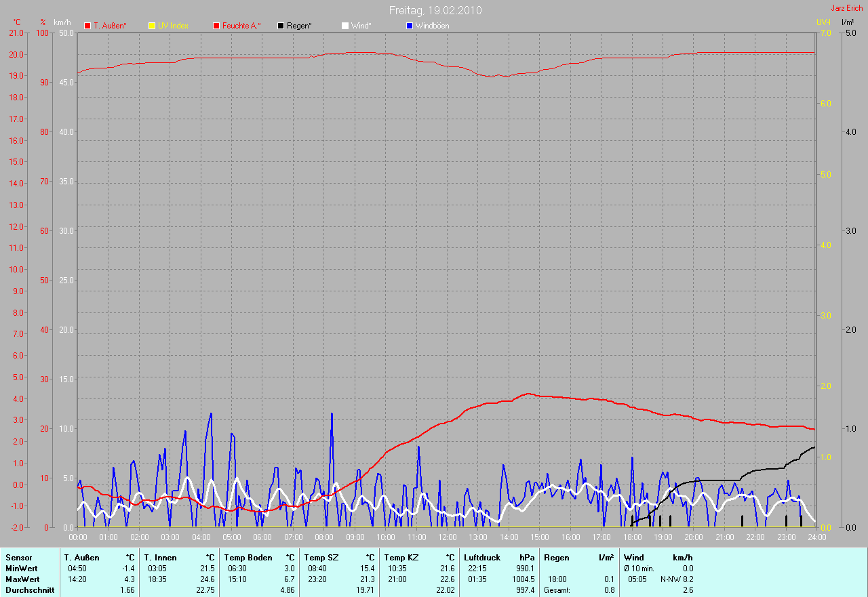The image size is (868, 597).
Task: Select the 06:00 time axis marker
Action: click(262, 537)
